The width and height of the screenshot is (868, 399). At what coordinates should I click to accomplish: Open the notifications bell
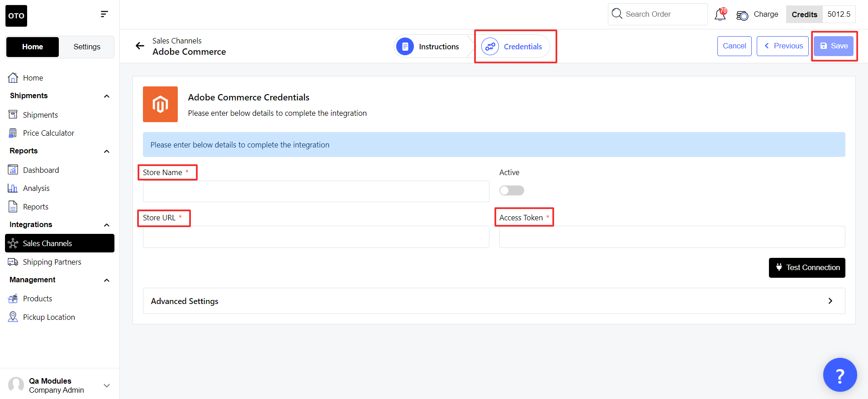tap(720, 14)
